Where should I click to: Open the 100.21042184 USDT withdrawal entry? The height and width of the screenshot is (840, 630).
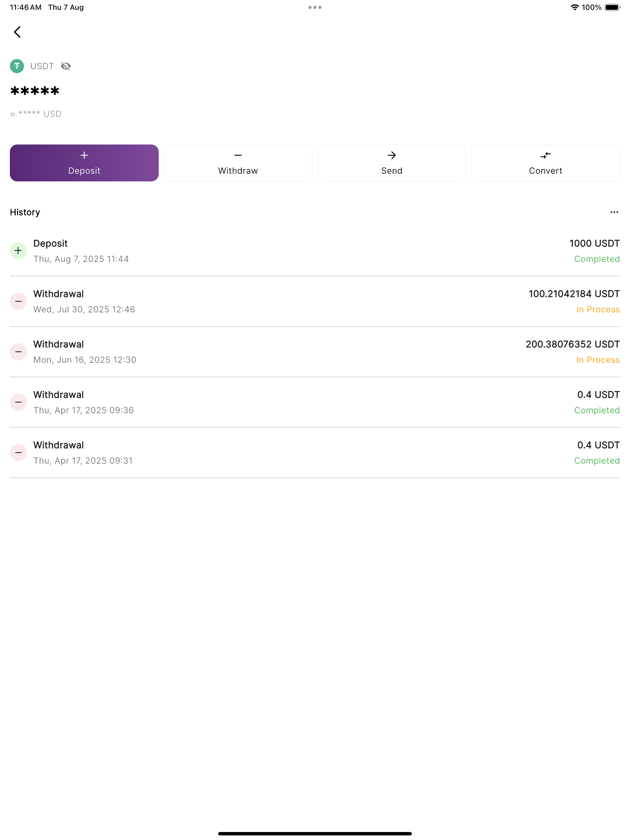point(315,302)
